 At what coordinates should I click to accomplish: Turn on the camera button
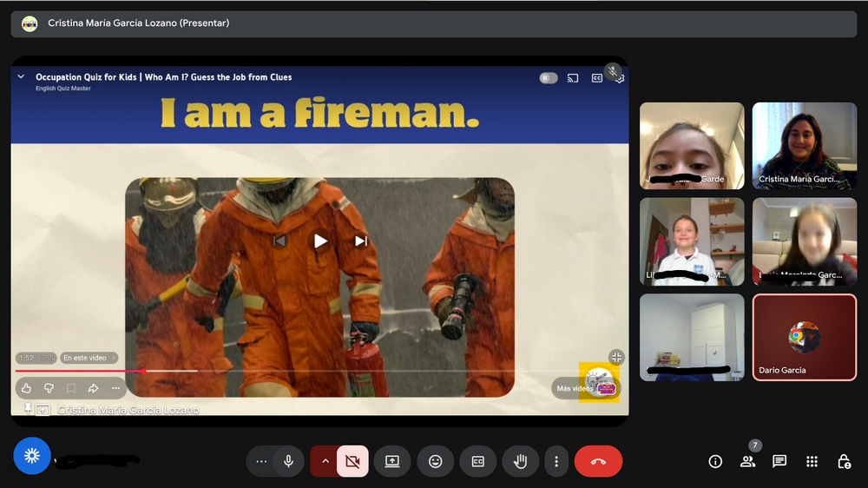click(352, 462)
